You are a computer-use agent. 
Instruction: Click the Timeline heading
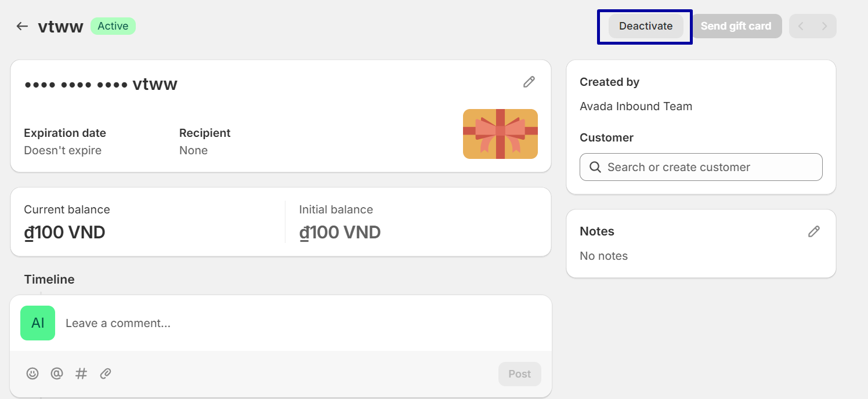click(49, 280)
